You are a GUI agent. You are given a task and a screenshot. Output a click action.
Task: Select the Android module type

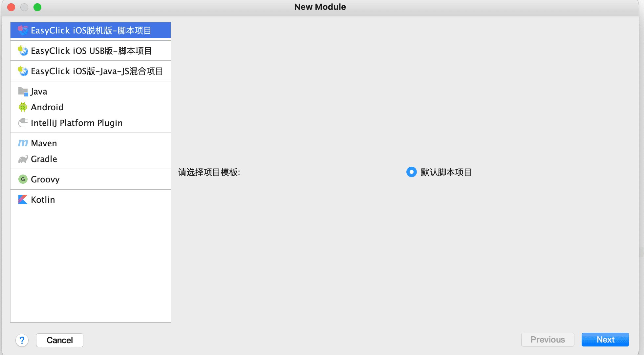click(47, 107)
